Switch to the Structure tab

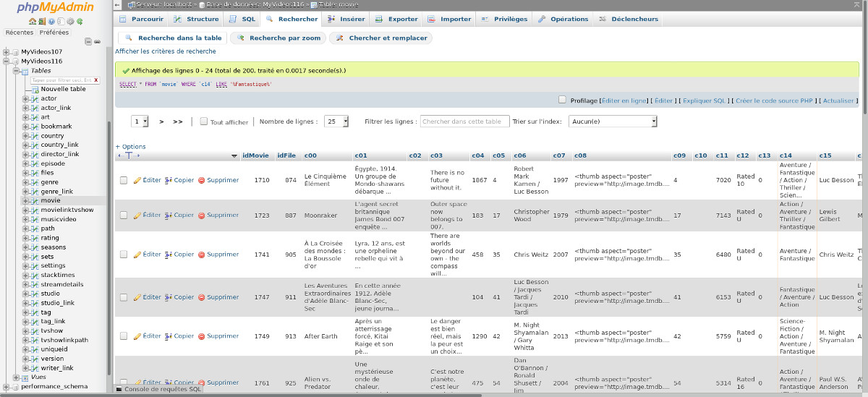pos(197,19)
